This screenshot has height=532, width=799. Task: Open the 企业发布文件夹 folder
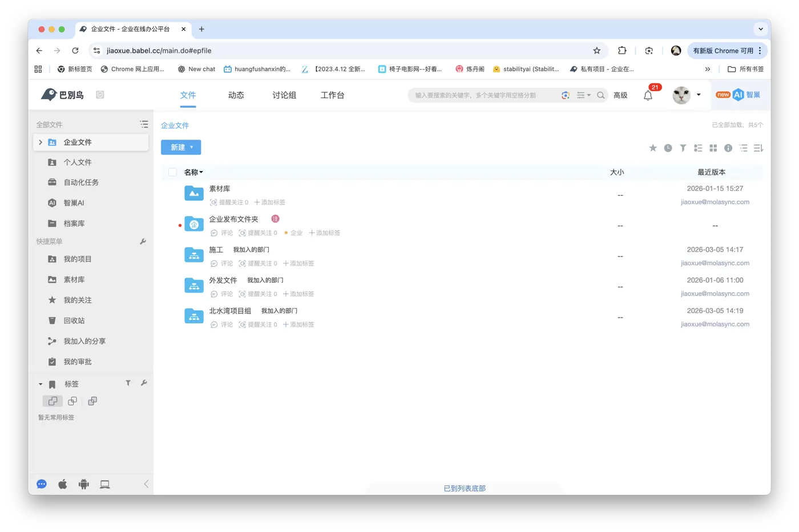tap(233, 220)
